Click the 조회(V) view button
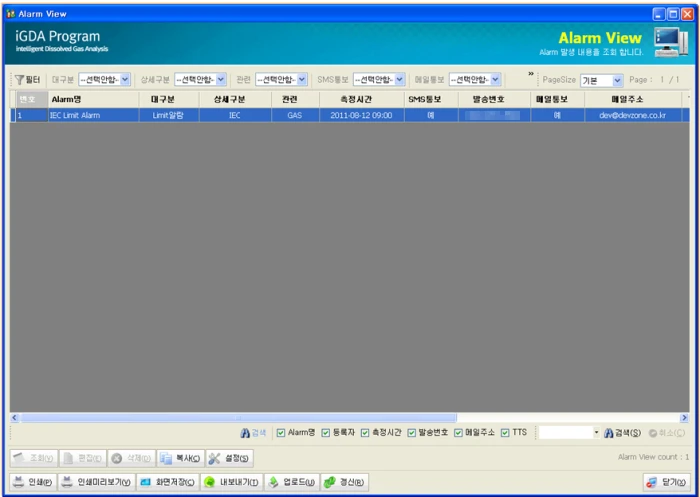 pyautogui.click(x=34, y=458)
